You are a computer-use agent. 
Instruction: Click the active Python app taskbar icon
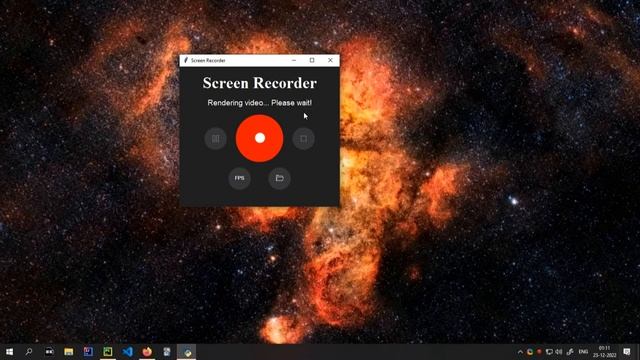pyautogui.click(x=187, y=351)
